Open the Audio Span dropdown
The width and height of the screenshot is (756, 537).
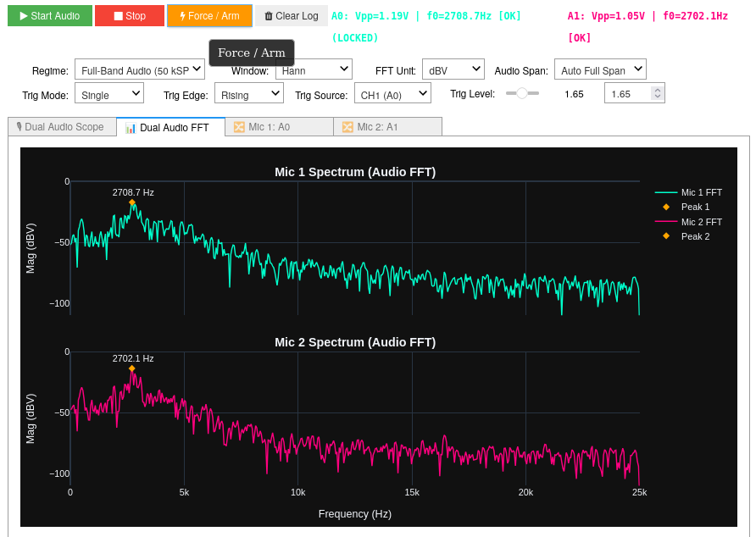tap(600, 70)
